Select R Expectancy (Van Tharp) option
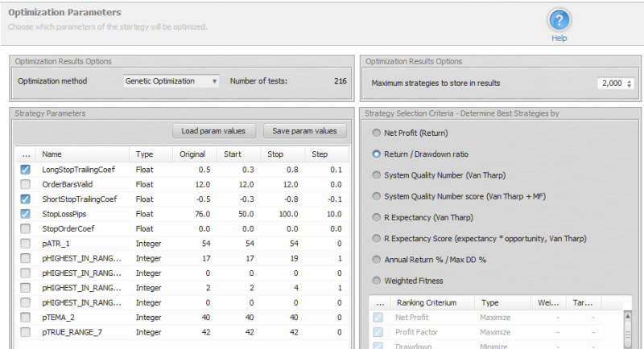The width and height of the screenshot is (644, 349). (376, 217)
